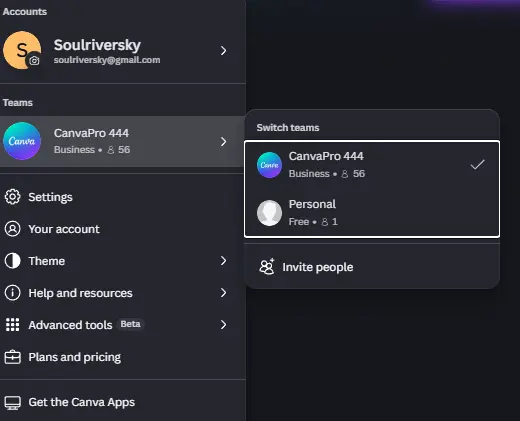Click the checkmark beside CanvaPro 444
The width and height of the screenshot is (520, 421).
pyautogui.click(x=477, y=165)
